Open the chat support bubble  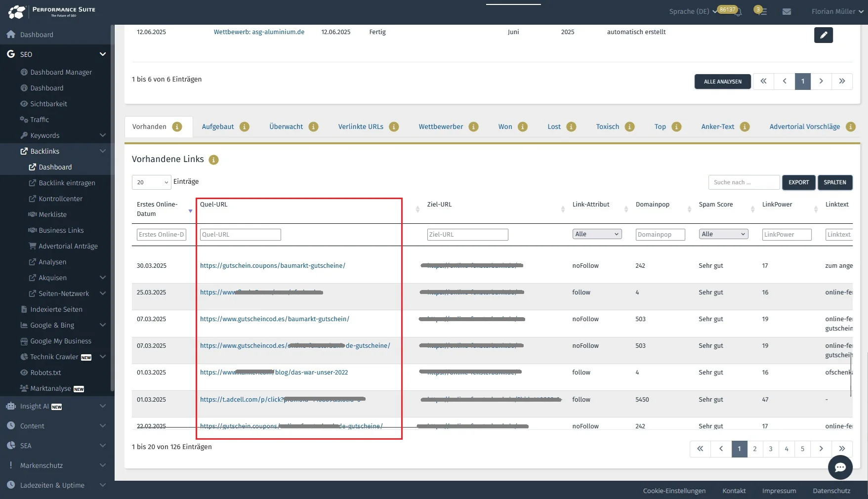[x=840, y=467]
